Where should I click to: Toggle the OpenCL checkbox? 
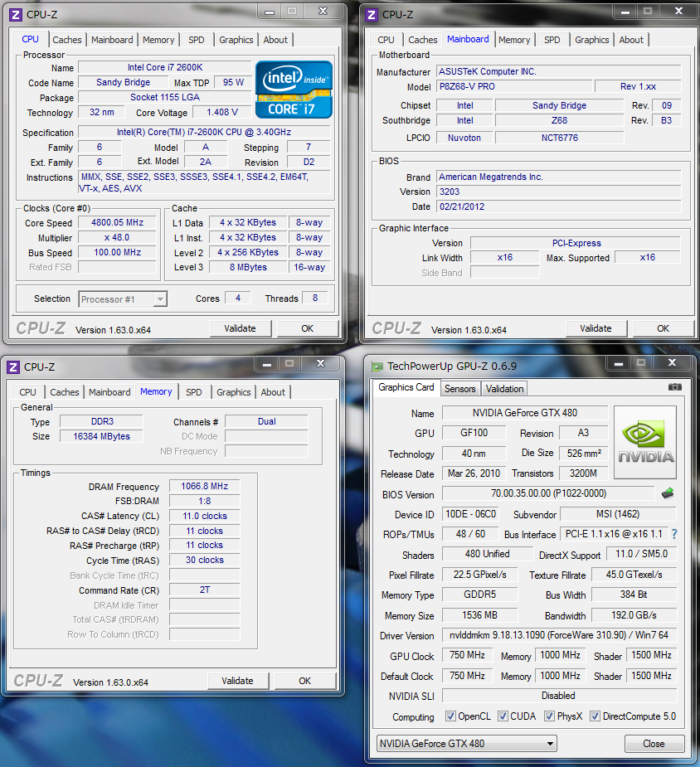450,716
